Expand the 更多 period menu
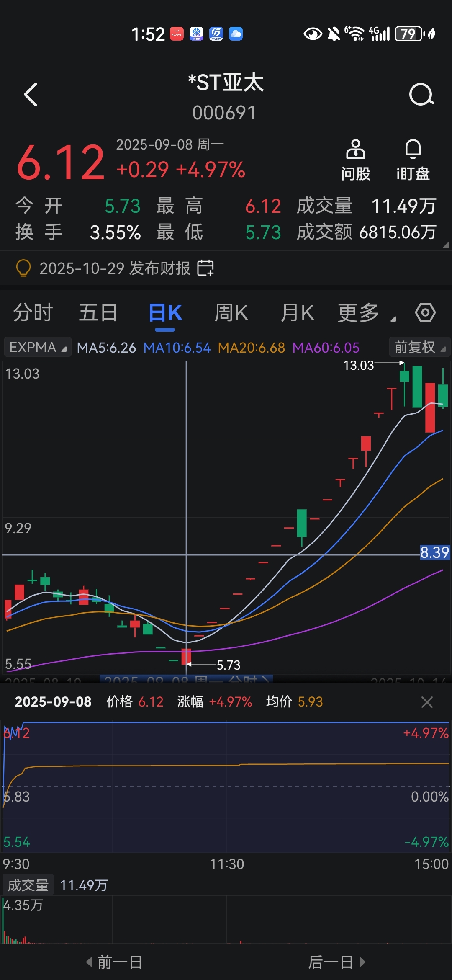Image resolution: width=452 pixels, height=980 pixels. click(367, 312)
